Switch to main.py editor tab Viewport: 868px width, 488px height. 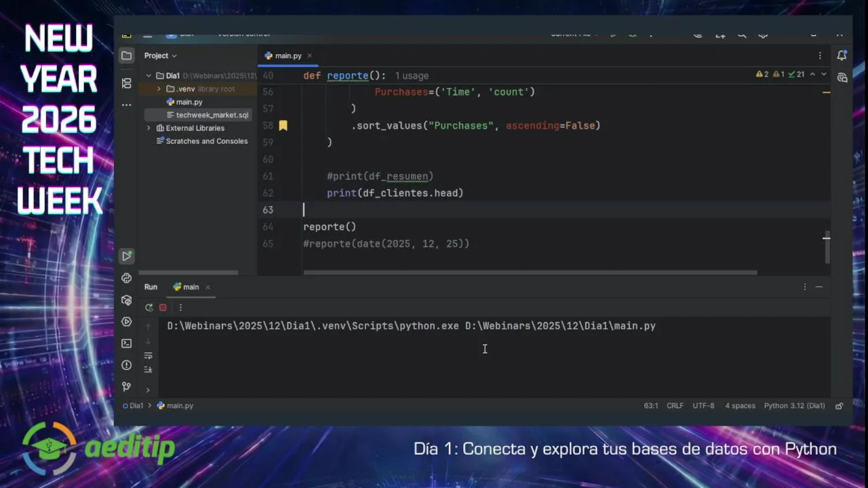pos(288,56)
